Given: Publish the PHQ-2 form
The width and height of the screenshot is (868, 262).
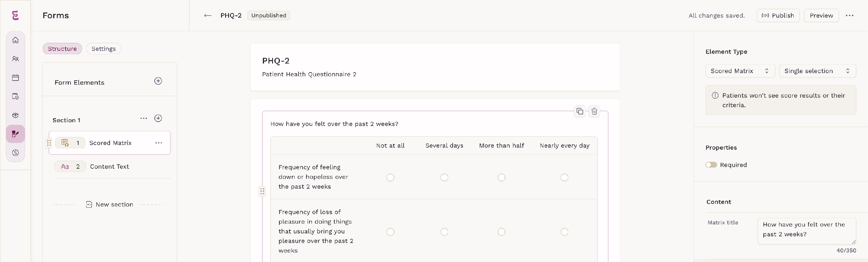Looking at the screenshot, I should pyautogui.click(x=778, y=16).
